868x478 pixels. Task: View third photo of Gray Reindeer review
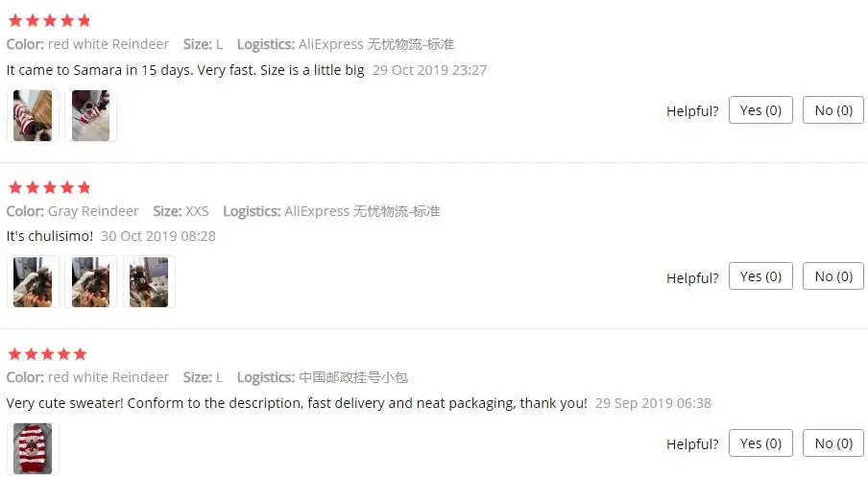click(x=149, y=282)
